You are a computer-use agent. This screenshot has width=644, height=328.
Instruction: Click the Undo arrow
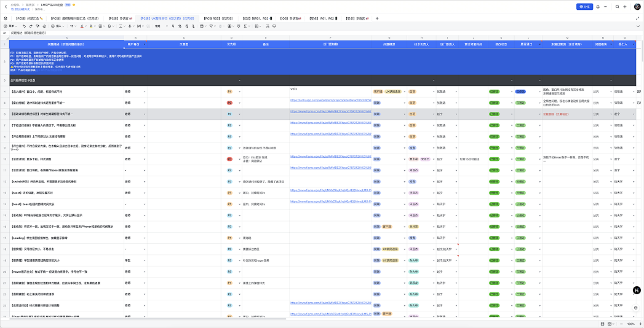[x=24, y=26]
